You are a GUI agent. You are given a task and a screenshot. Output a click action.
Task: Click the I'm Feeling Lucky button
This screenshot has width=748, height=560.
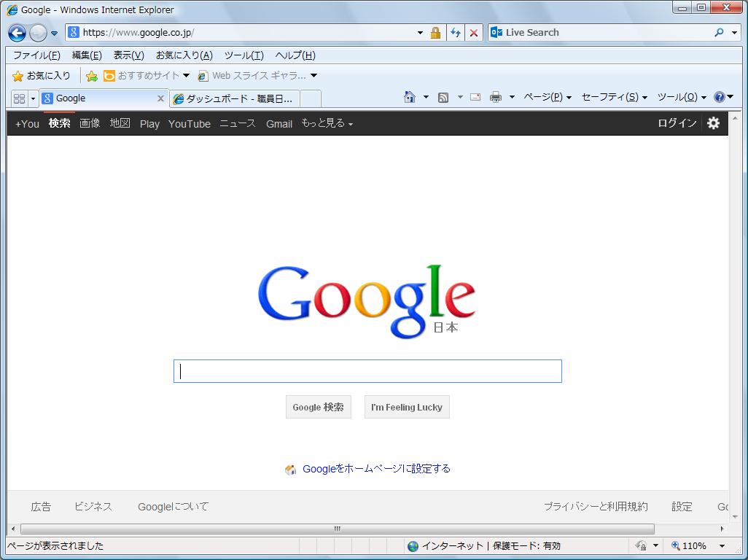coord(407,407)
